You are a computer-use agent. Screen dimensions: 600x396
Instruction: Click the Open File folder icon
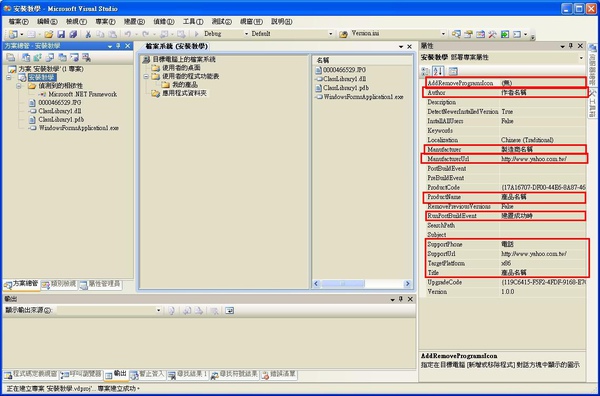[49, 34]
